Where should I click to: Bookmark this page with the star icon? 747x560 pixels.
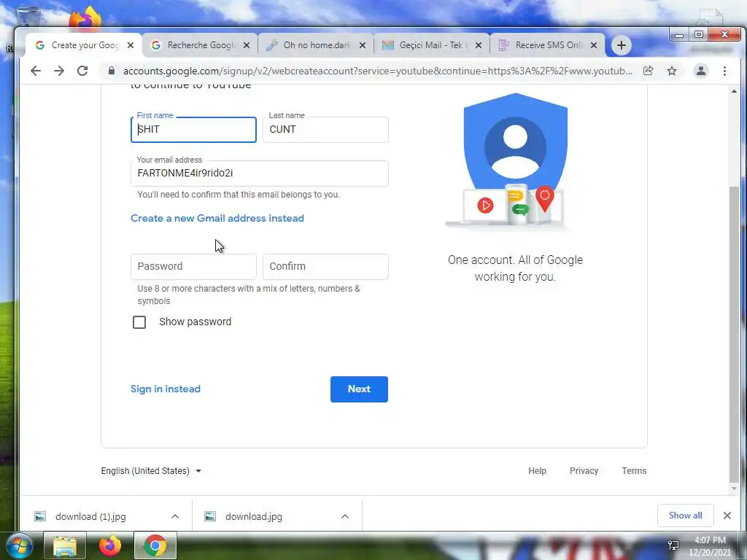(x=672, y=71)
